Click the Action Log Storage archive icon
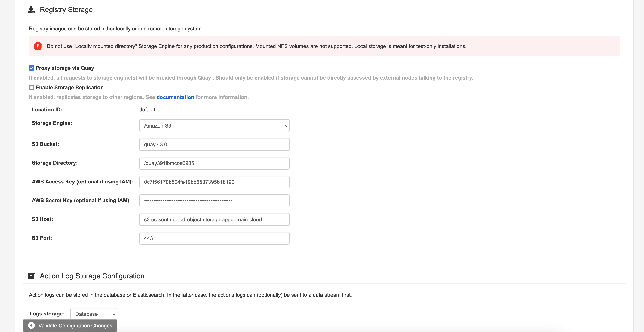644x332 pixels. (31, 276)
